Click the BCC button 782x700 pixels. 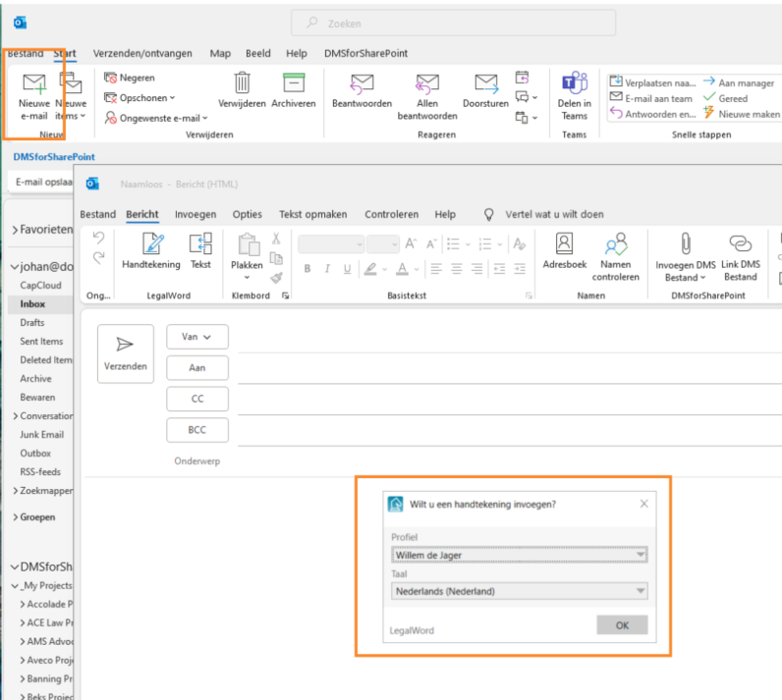click(x=197, y=430)
